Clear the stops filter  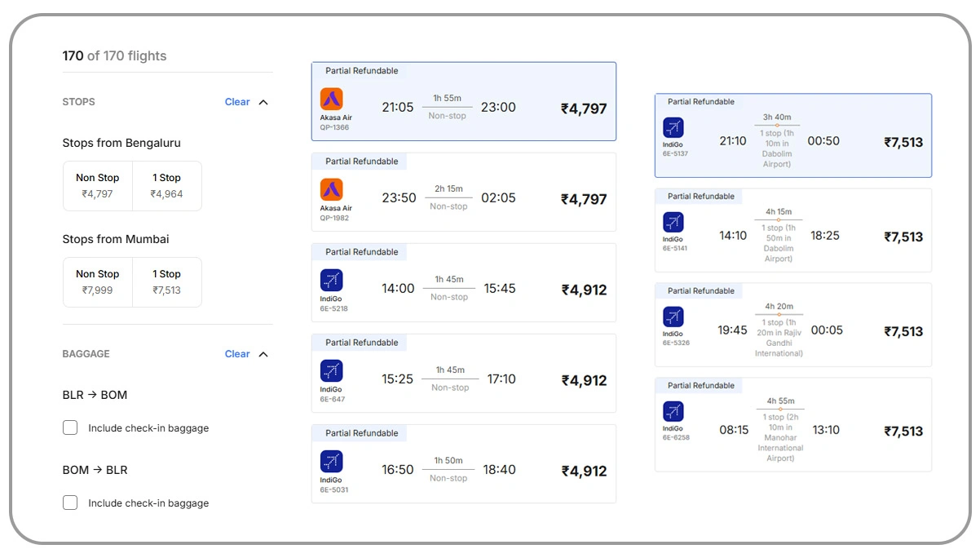click(x=236, y=102)
